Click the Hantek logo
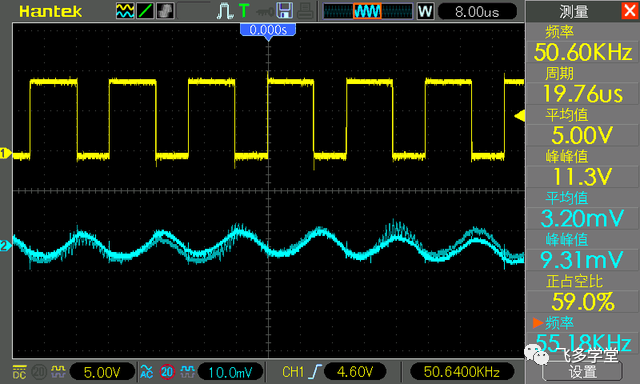Viewport: 640px width, 384px height. (51, 11)
